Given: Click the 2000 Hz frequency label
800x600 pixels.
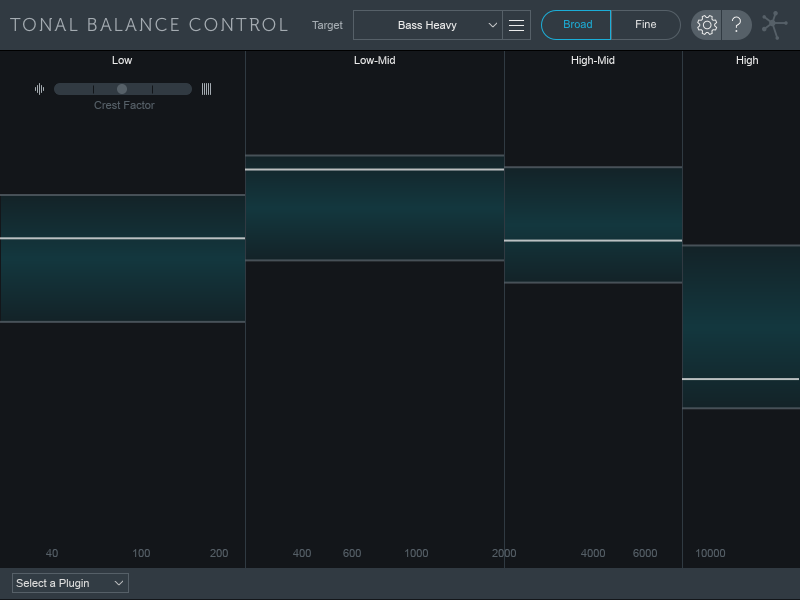Looking at the screenshot, I should [504, 553].
